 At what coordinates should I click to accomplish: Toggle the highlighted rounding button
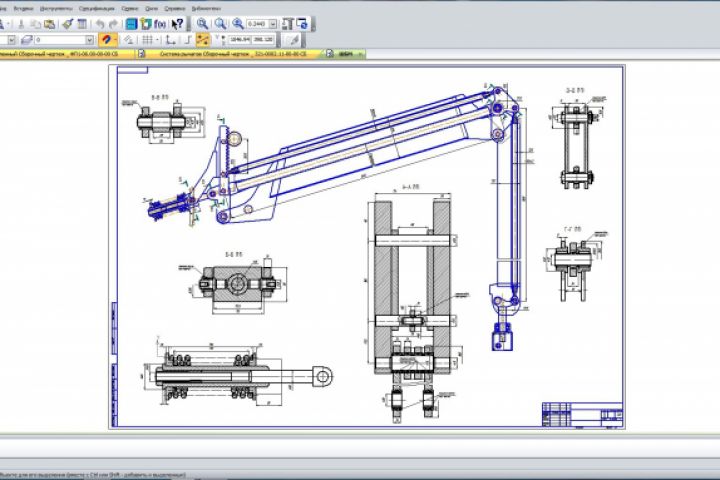(203, 40)
